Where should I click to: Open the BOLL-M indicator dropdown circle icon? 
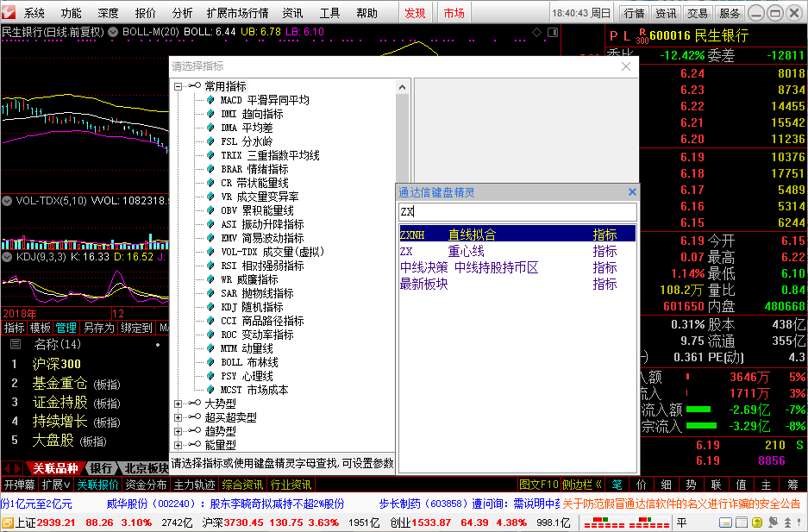113,32
